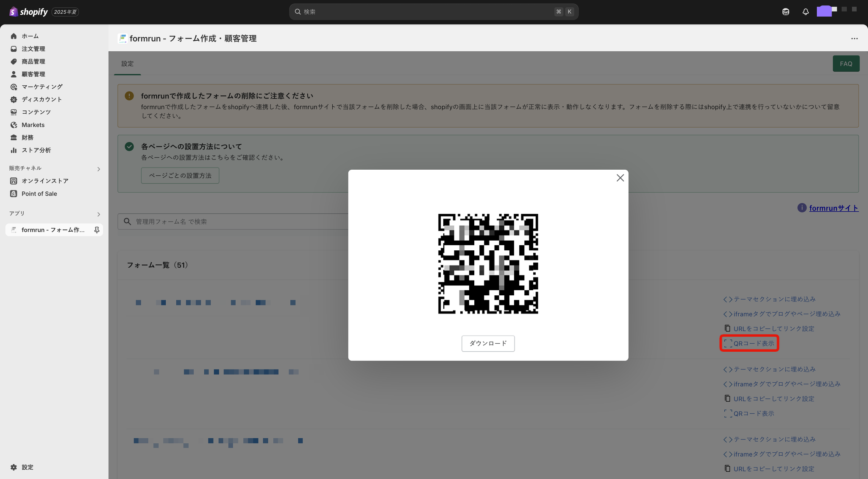Viewport: 868px width, 479px height.
Task: Click third form's URLをコピーしてリンク設定
Action: (769, 468)
